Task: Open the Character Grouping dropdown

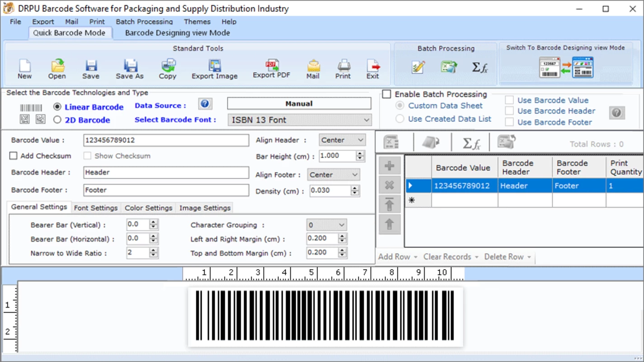Action: (327, 224)
